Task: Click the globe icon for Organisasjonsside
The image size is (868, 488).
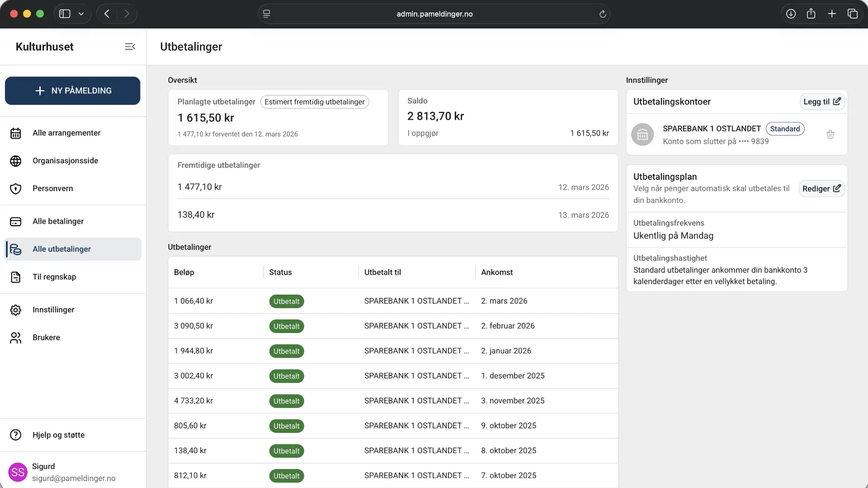Action: point(16,161)
